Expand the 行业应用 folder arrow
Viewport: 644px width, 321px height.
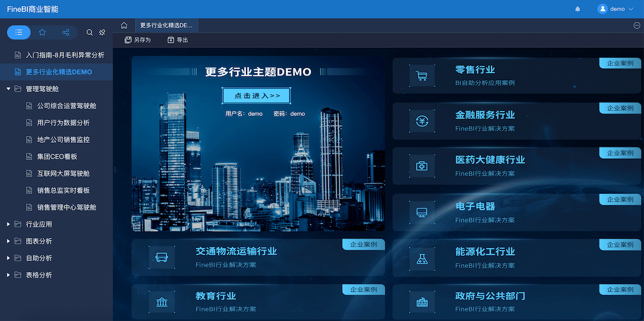tap(8, 224)
